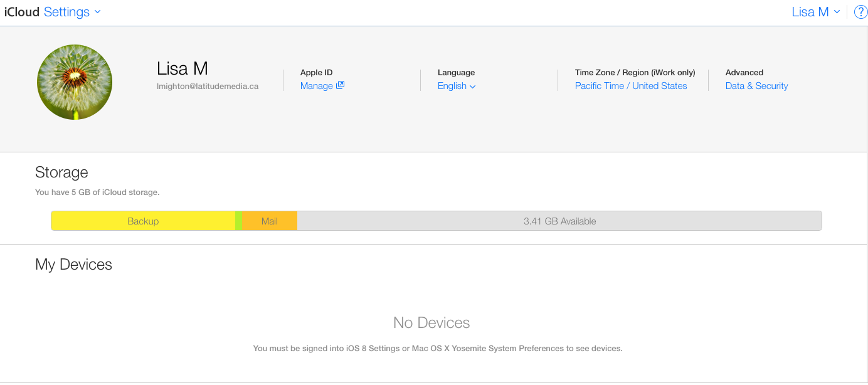Click the external link icon beside Manage

coord(341,85)
